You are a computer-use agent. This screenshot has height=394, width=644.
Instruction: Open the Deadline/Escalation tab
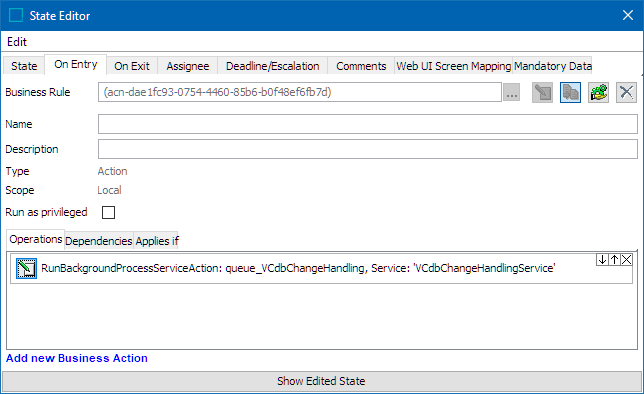click(273, 66)
